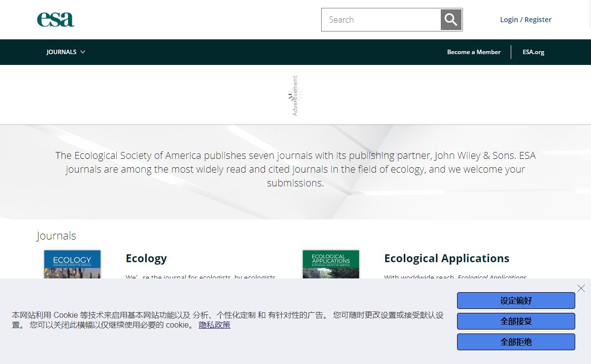
Task: Click the Advertisement placeholder
Action: pyautogui.click(x=295, y=95)
